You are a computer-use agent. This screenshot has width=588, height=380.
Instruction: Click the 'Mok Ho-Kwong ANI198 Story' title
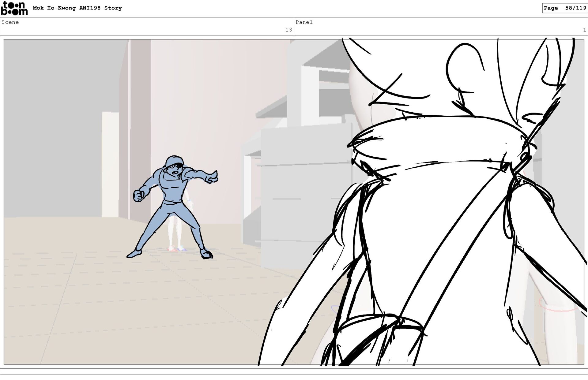77,8
